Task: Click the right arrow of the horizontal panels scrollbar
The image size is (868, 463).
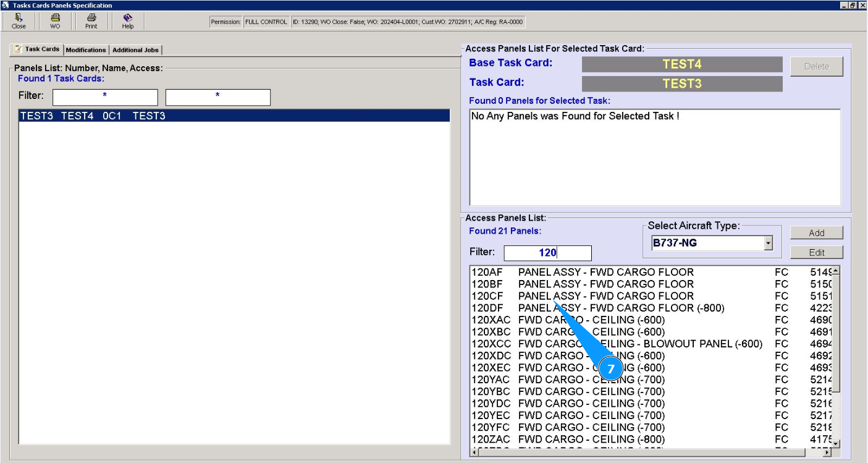Action: tap(827, 452)
